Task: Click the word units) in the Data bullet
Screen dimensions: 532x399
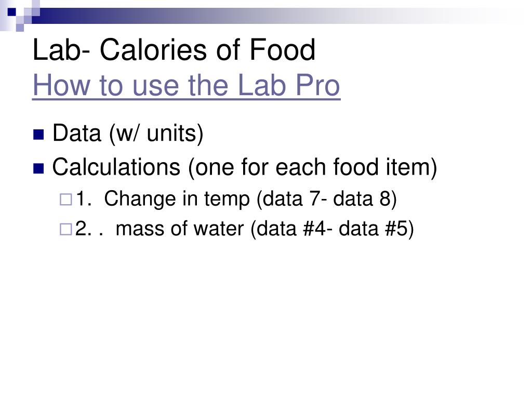Action: point(175,134)
